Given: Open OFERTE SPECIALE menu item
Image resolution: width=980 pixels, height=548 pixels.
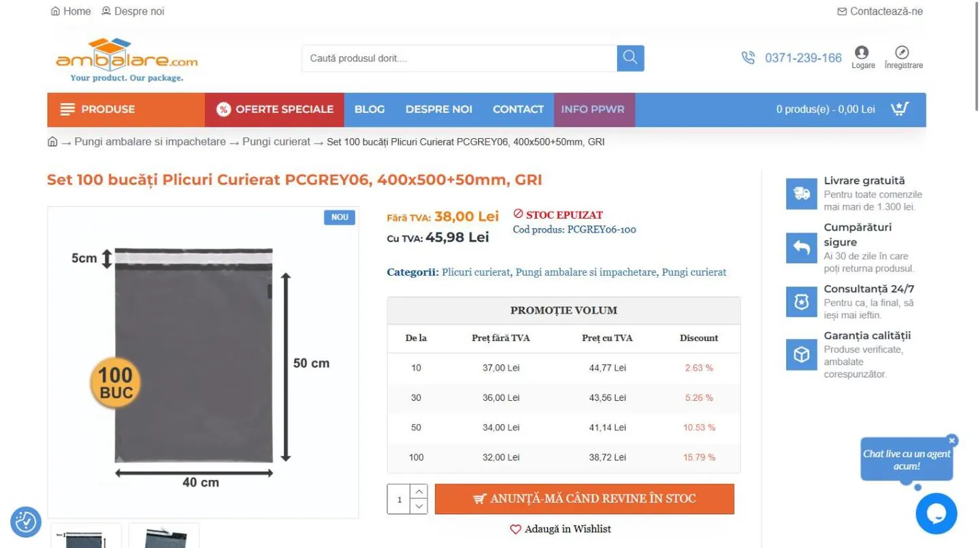Looking at the screenshot, I should 274,110.
